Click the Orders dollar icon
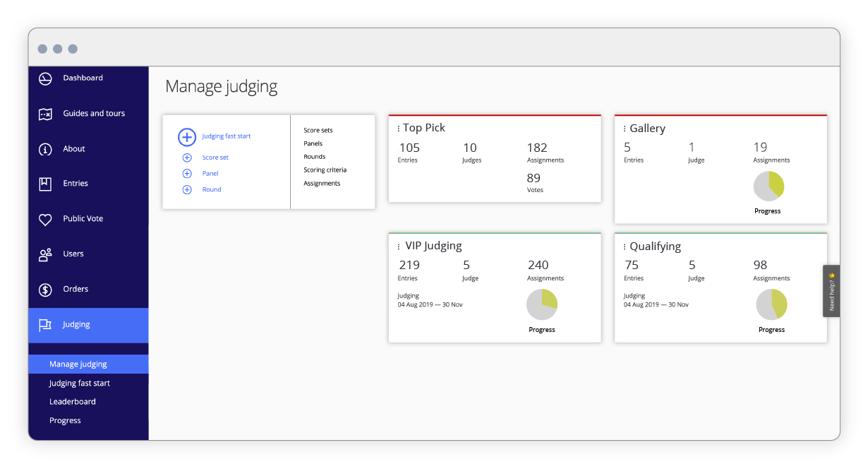This screenshot has height=469, width=868. click(45, 290)
